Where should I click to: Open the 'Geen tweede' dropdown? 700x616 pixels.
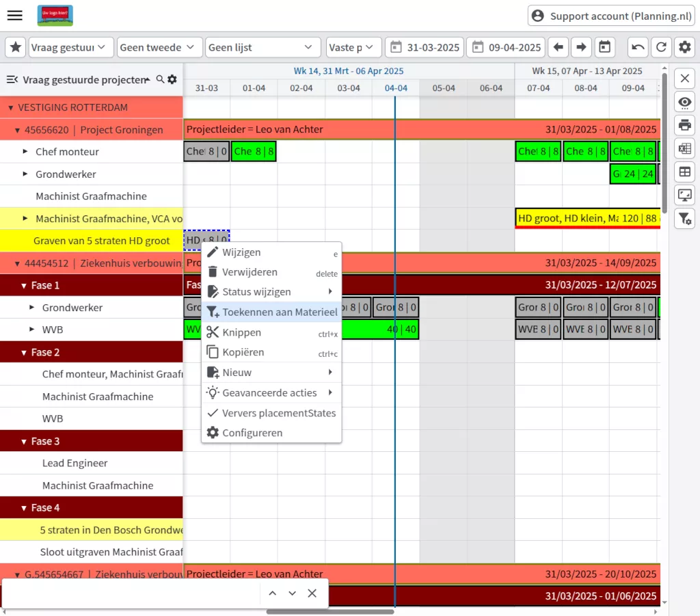(x=160, y=47)
